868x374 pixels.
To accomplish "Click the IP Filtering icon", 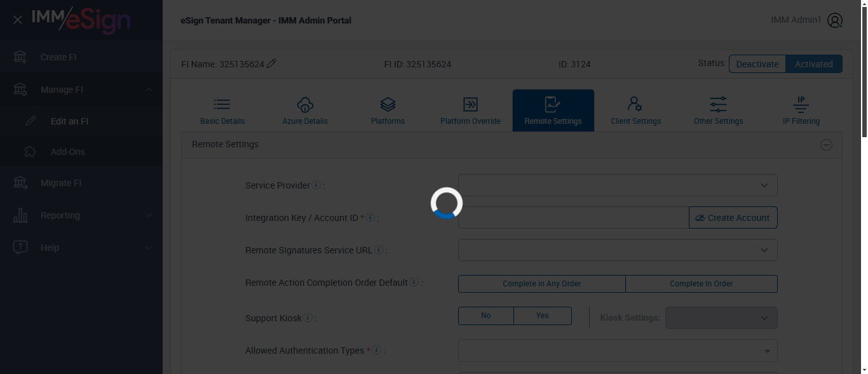I will (801, 105).
